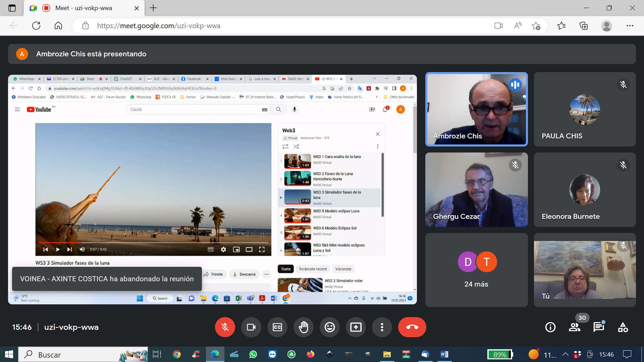Click the presenter avatar in presenting banner

point(22,54)
